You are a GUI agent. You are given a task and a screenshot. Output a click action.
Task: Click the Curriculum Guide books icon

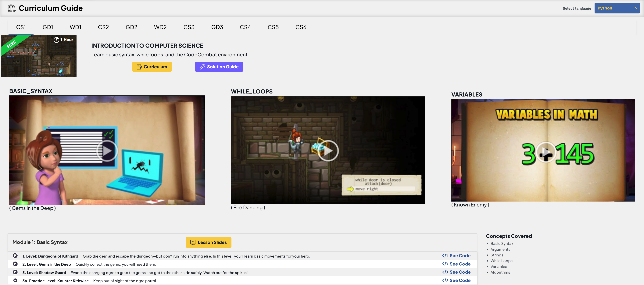(12, 8)
